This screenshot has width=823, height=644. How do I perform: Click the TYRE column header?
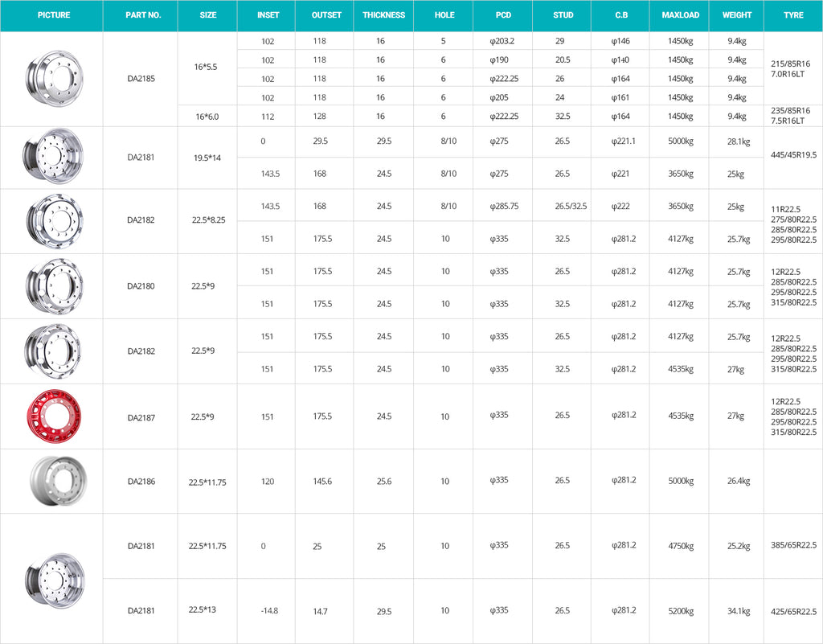[793, 15]
